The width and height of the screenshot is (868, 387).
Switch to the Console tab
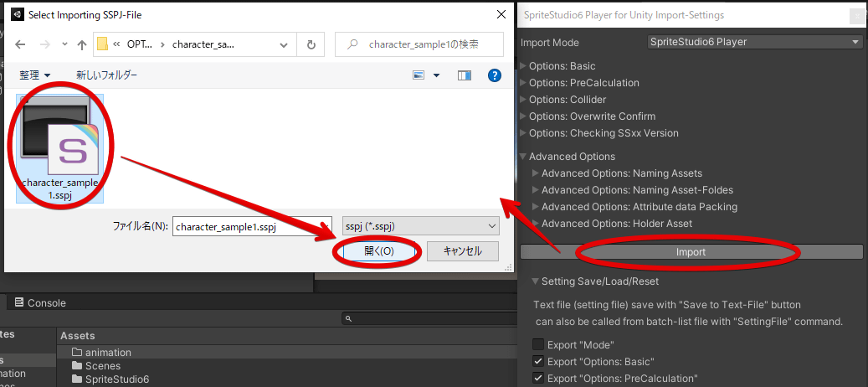(40, 303)
